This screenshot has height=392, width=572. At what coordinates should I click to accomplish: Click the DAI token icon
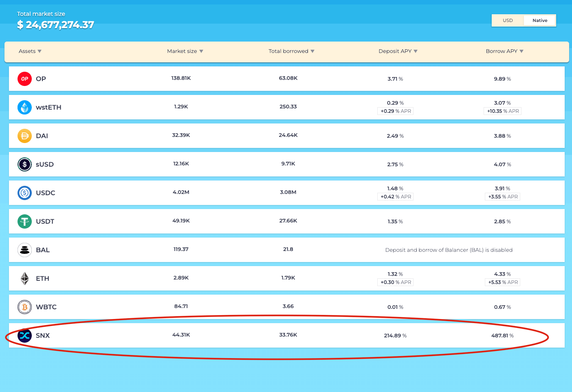(24, 136)
